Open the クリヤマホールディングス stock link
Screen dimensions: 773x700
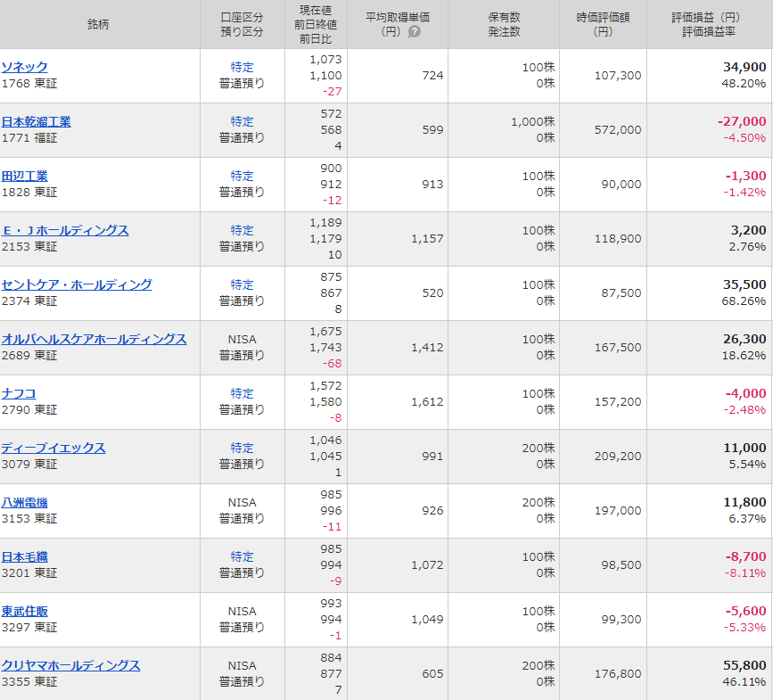point(70,665)
